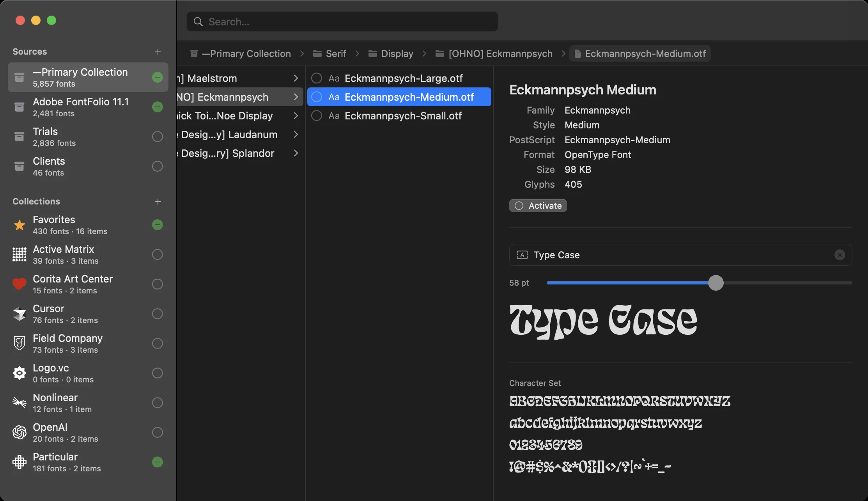Click the Active Matrix dot grid icon
This screenshot has height=501, width=868.
tap(19, 254)
